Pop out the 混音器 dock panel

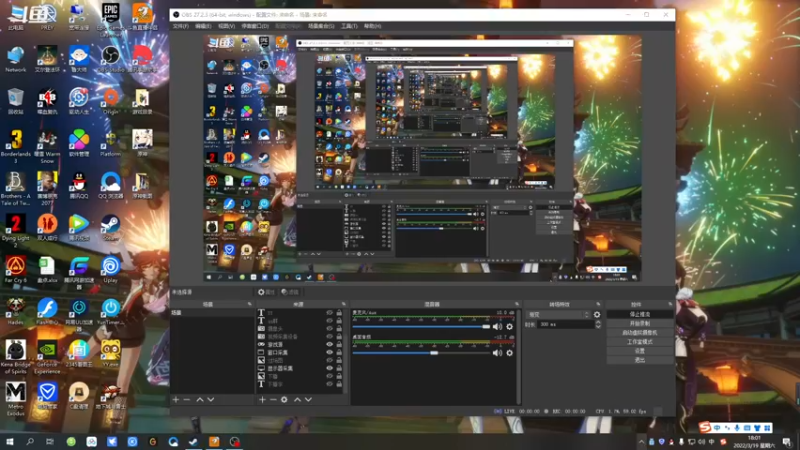tap(517, 304)
